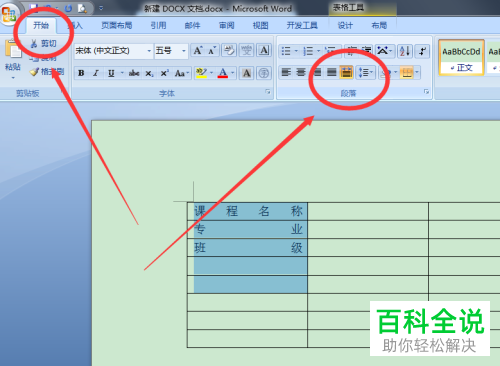Toggle italic formatting
Image resolution: width=500 pixels, height=366 pixels.
tap(96, 73)
